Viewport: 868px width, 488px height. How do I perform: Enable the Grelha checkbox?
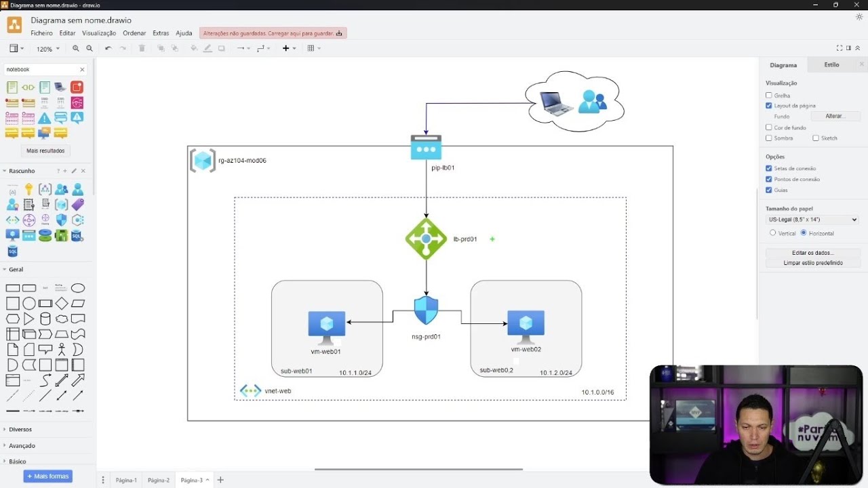[768, 96]
